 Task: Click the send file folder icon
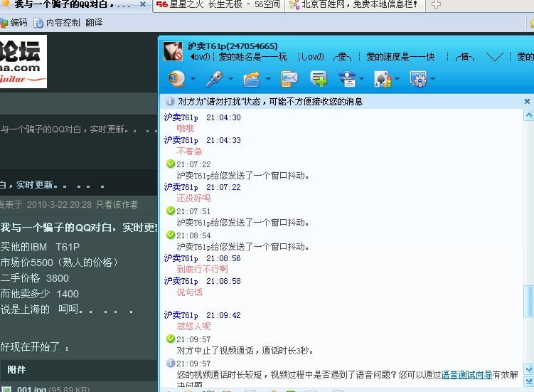click(252, 78)
